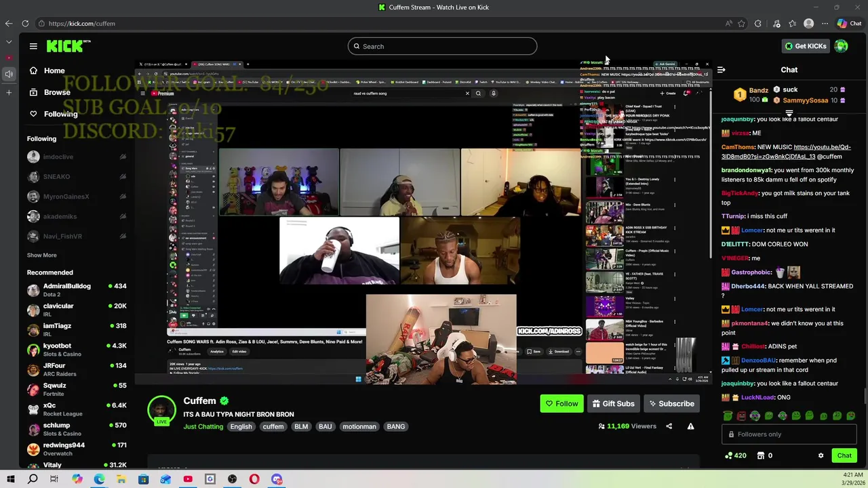Click the live stream video player
Image resolution: width=868 pixels, height=488 pixels.
pyautogui.click(x=424, y=222)
